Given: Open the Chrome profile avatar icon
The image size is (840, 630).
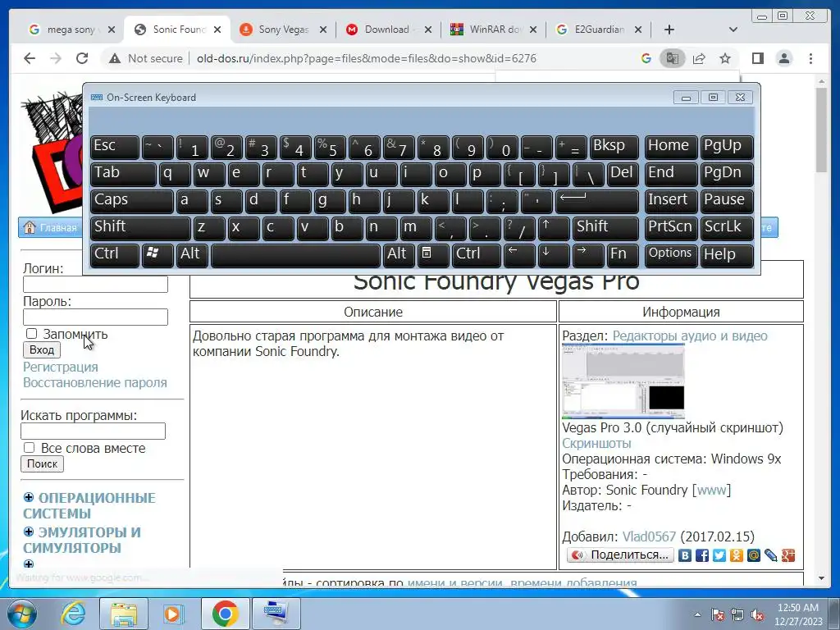Looking at the screenshot, I should (x=784, y=58).
